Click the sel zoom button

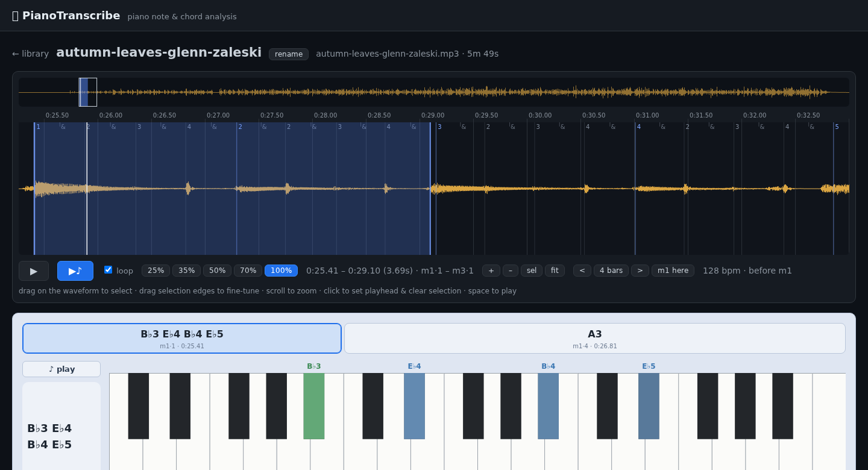[532, 271]
